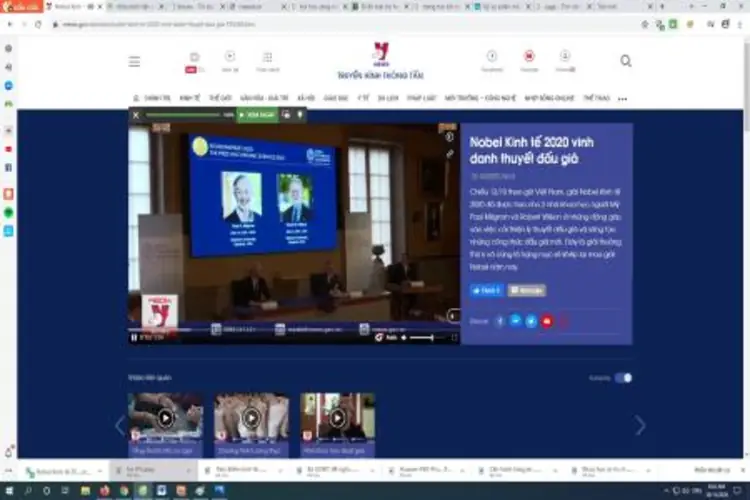This screenshot has width=750, height=500.
Task: Show next related videos with right arrow
Action: click(640, 425)
